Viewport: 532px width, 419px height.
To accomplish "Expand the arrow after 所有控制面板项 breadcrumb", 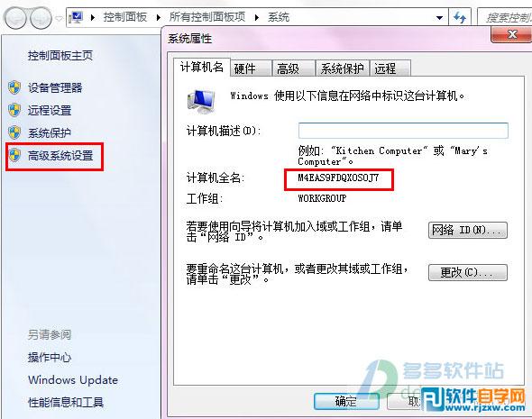I will pyautogui.click(x=257, y=17).
